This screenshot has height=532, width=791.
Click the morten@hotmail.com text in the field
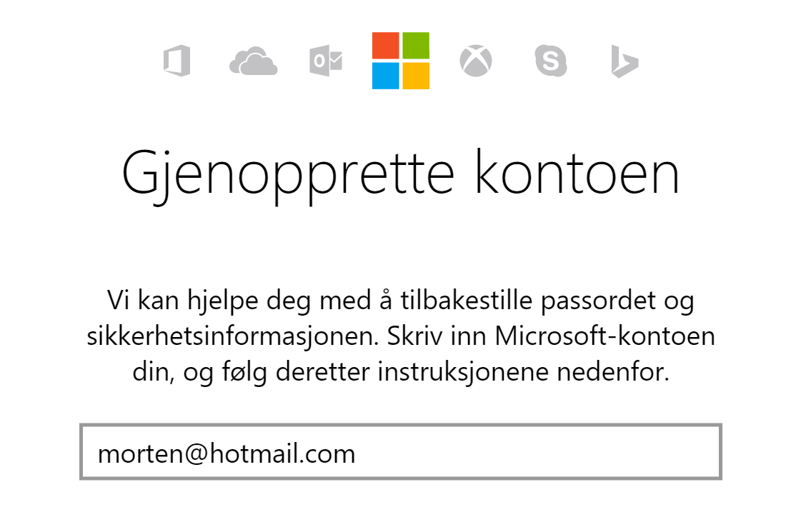click(x=227, y=453)
